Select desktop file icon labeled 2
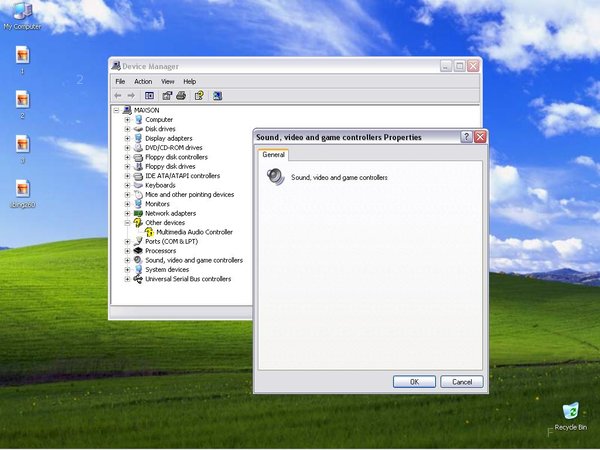This screenshot has width=600, height=450. click(22, 99)
